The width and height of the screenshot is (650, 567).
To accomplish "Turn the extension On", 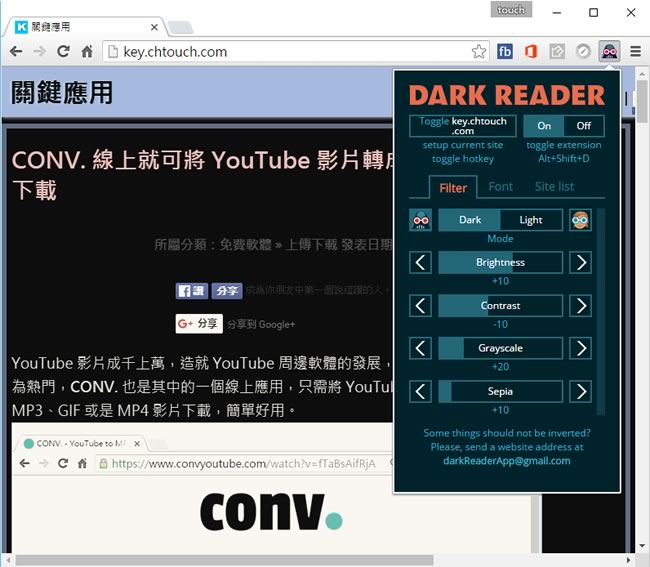I will (544, 126).
